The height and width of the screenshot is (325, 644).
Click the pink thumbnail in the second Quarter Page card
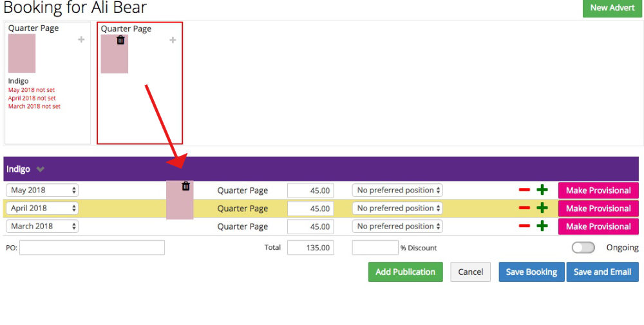[115, 54]
